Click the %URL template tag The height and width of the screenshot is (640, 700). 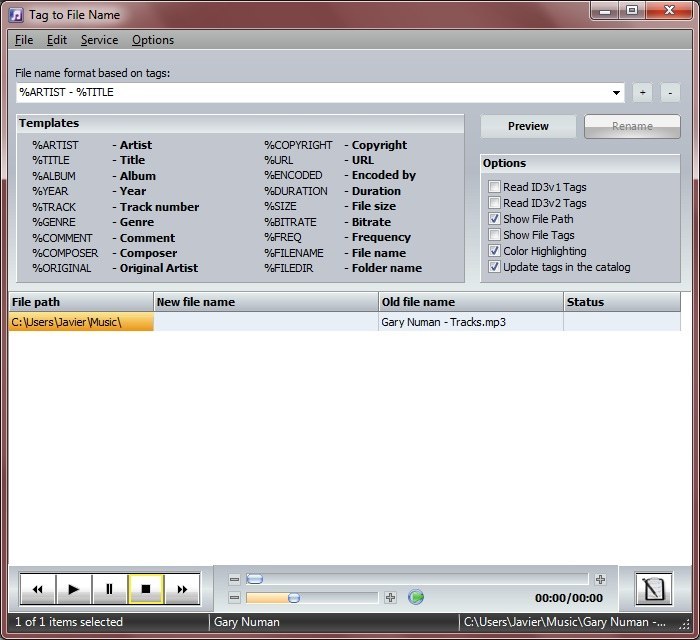pyautogui.click(x=279, y=160)
